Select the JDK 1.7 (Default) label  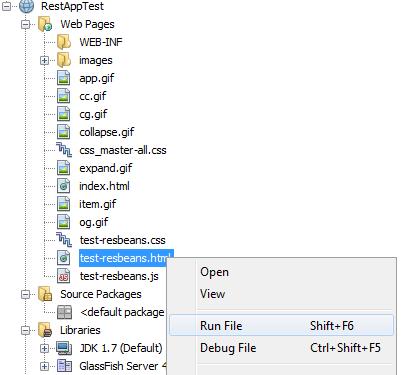pyautogui.click(x=121, y=348)
